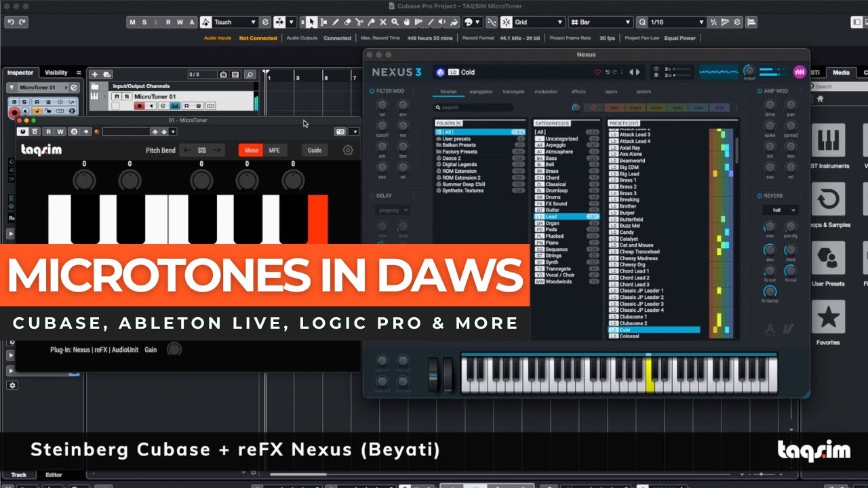Enable Mono mode in taqsim

251,150
